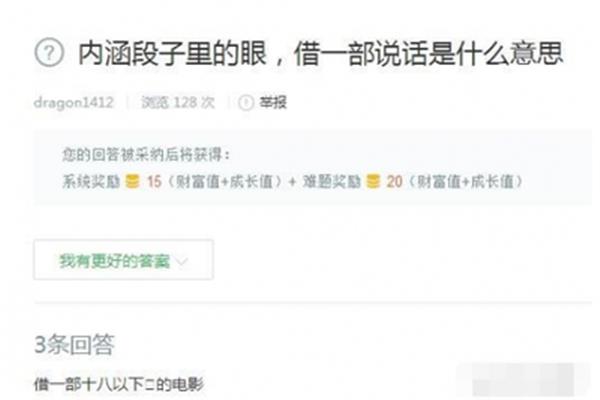
Task: Click the reward value 20
Action: coord(394,181)
